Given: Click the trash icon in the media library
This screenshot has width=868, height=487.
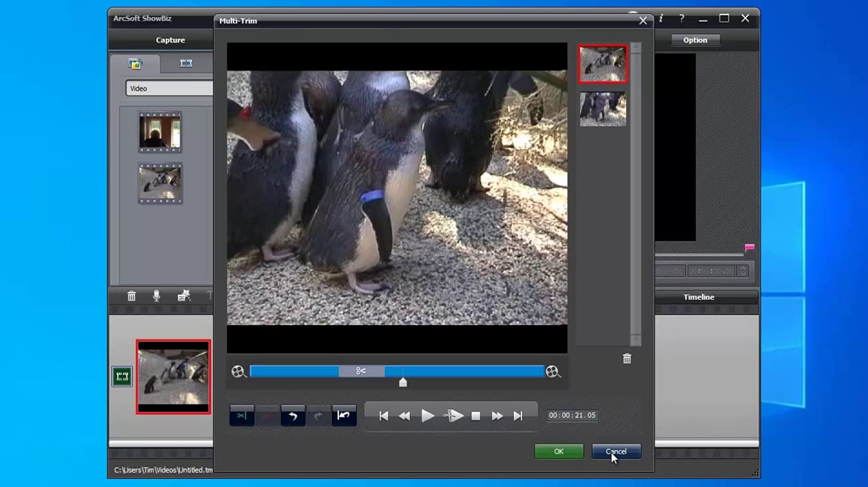Looking at the screenshot, I should point(131,296).
